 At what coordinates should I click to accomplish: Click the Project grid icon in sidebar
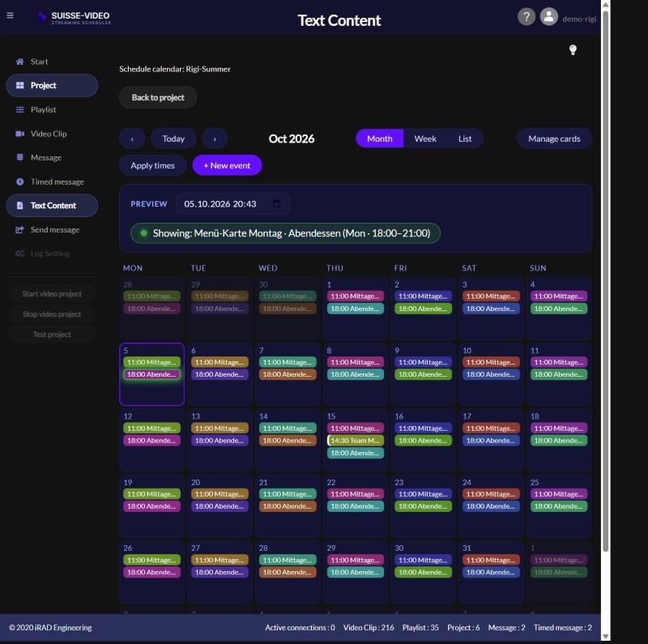click(x=19, y=86)
